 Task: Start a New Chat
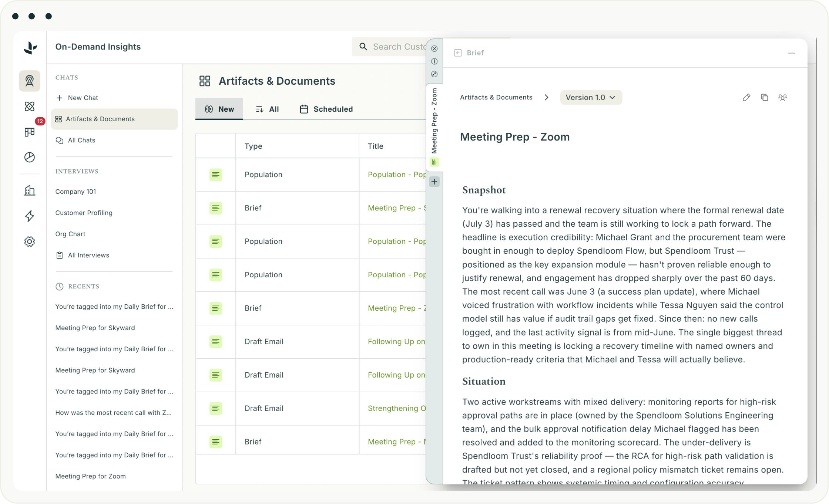point(77,98)
